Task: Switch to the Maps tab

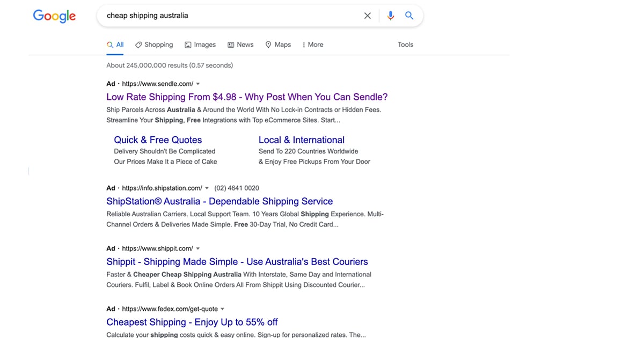Action: pyautogui.click(x=278, y=45)
